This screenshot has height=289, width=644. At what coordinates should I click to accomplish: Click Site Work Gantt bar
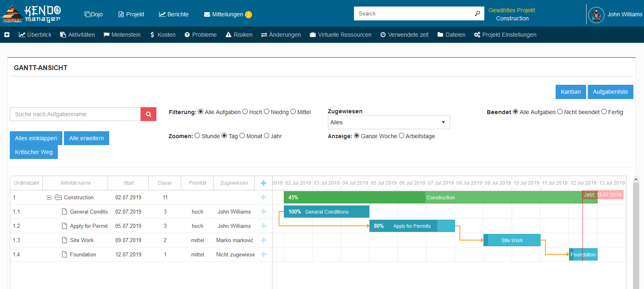(512, 240)
